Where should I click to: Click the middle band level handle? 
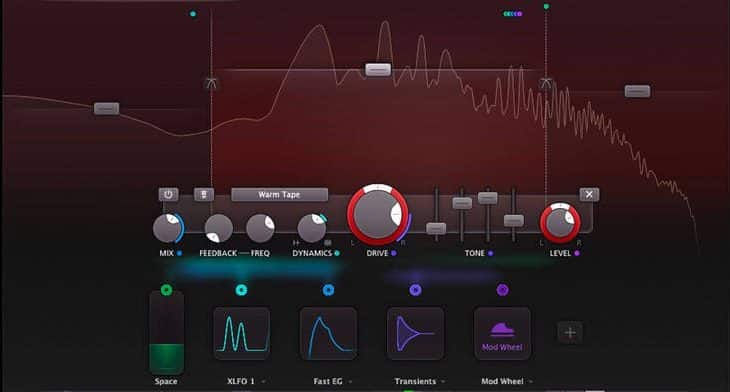pos(378,70)
